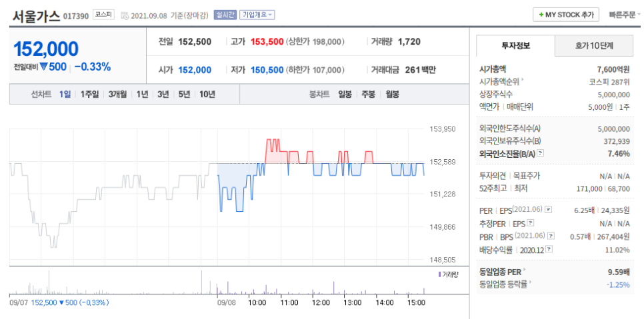
Task: Click the stock name 서울가스
Action: [x=36, y=15]
